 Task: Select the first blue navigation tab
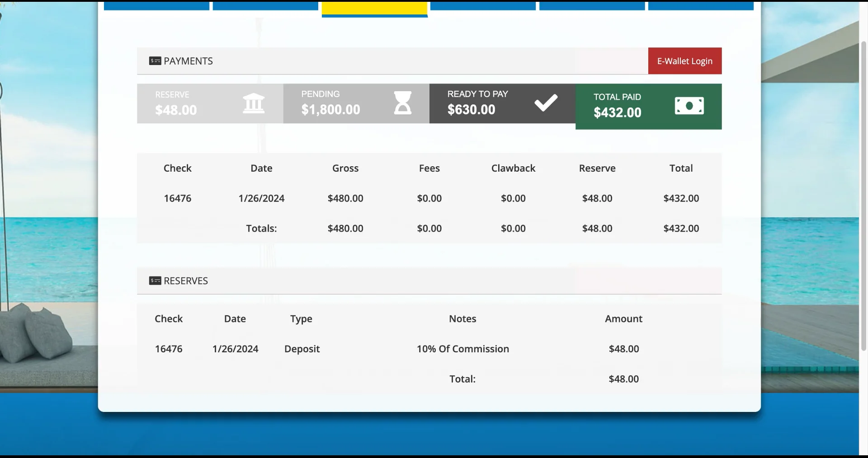156,6
